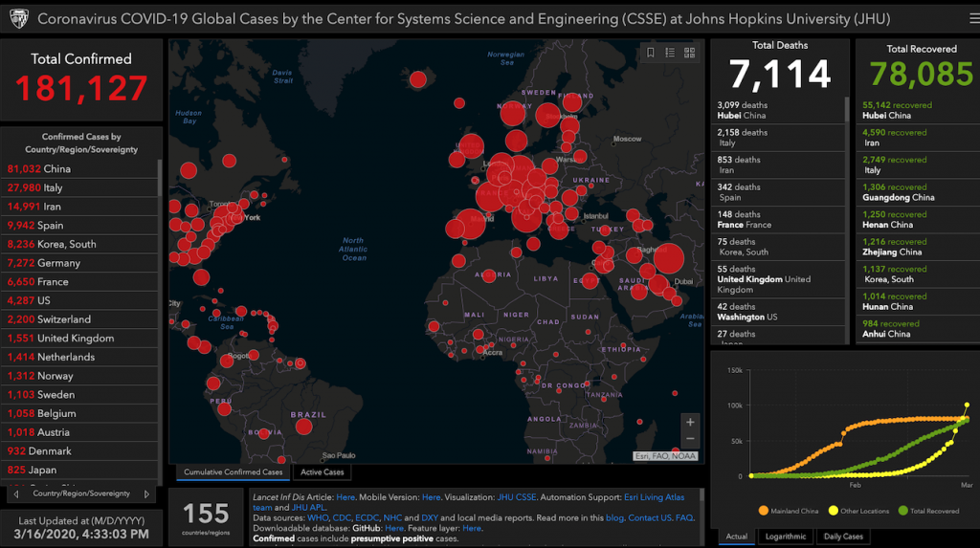The height and width of the screenshot is (548, 980).
Task: Open the map legend list icon
Action: [x=670, y=54]
